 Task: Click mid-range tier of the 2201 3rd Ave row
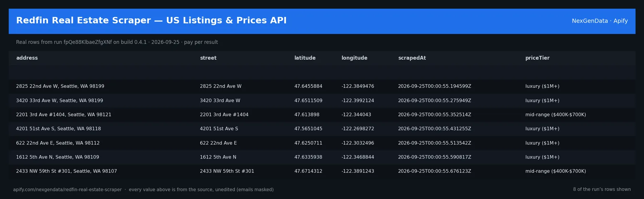(x=556, y=115)
